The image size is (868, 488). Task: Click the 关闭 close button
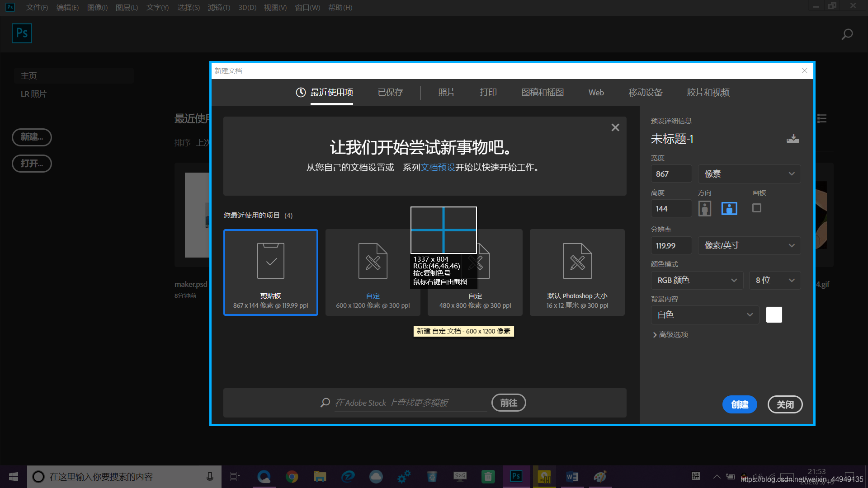coord(785,404)
